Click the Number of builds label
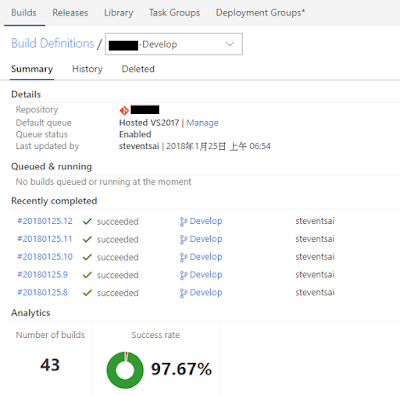 coord(50,335)
